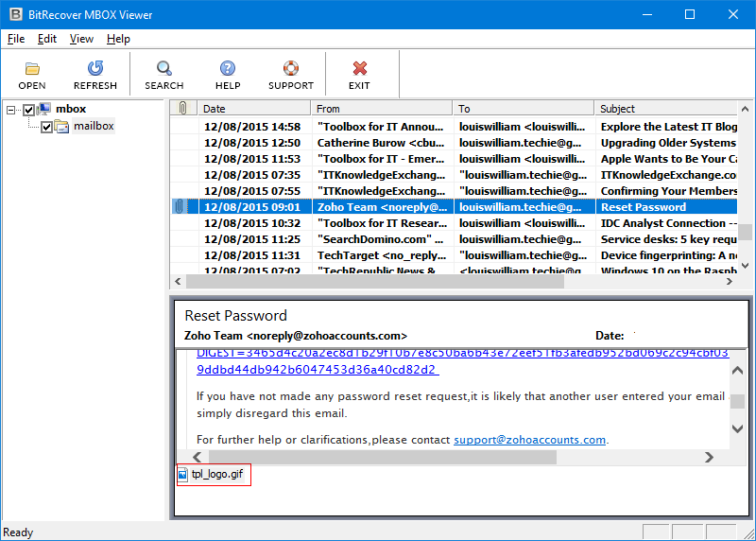This screenshot has width=756, height=541.
Task: Click email list scroll down arrow
Action: [745, 266]
